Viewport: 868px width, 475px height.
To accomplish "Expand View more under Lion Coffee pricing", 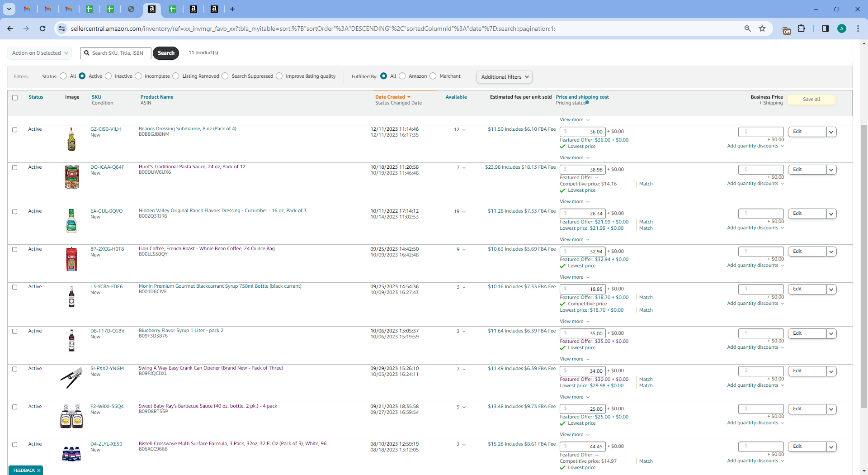I will pos(575,277).
